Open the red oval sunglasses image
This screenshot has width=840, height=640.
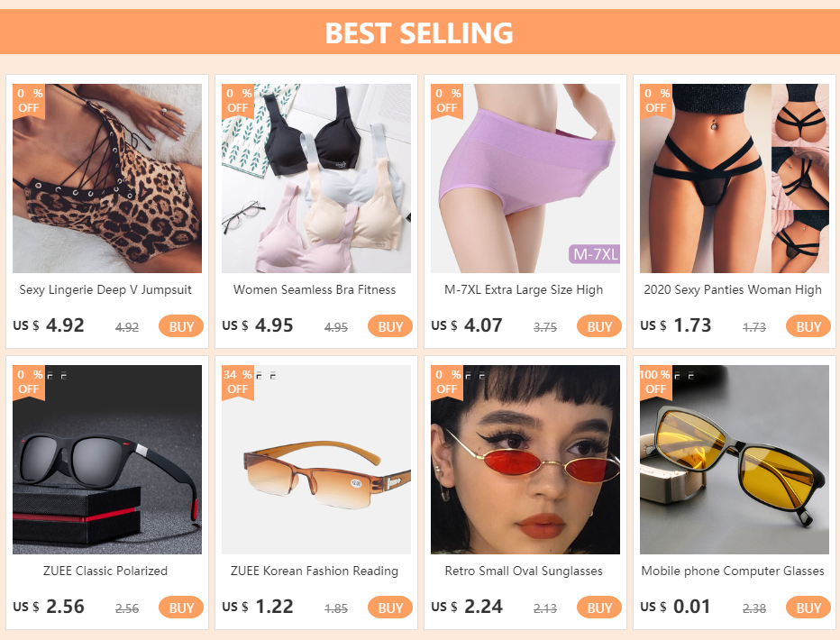[x=525, y=460]
